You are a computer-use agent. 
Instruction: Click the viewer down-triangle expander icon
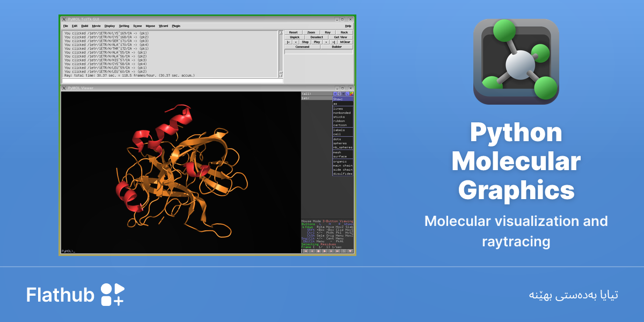[350, 251]
